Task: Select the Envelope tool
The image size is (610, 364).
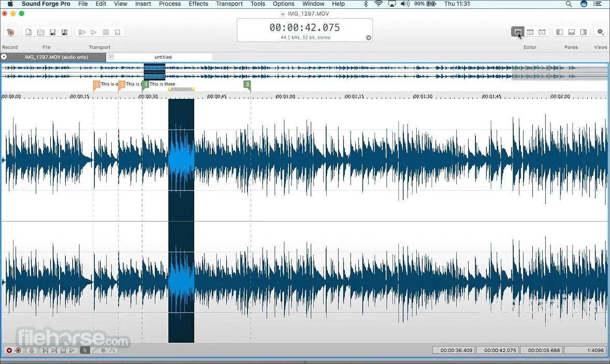Action: pos(112,351)
